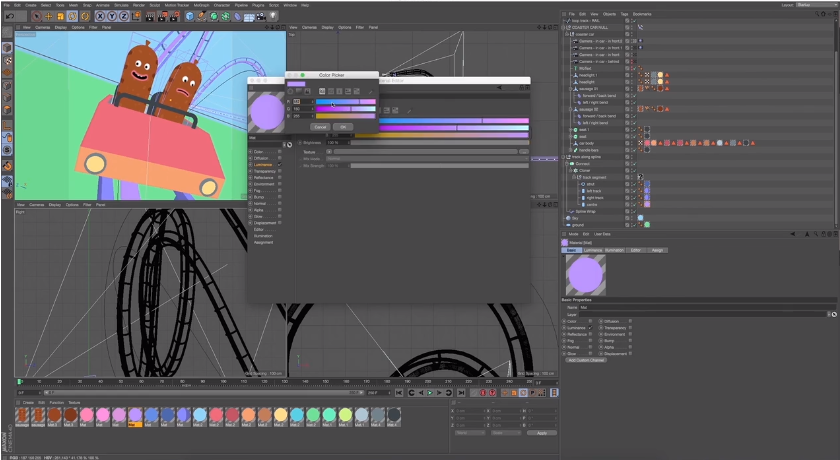Click Add Custom Channel button
The width and height of the screenshot is (840, 460).
point(586,360)
